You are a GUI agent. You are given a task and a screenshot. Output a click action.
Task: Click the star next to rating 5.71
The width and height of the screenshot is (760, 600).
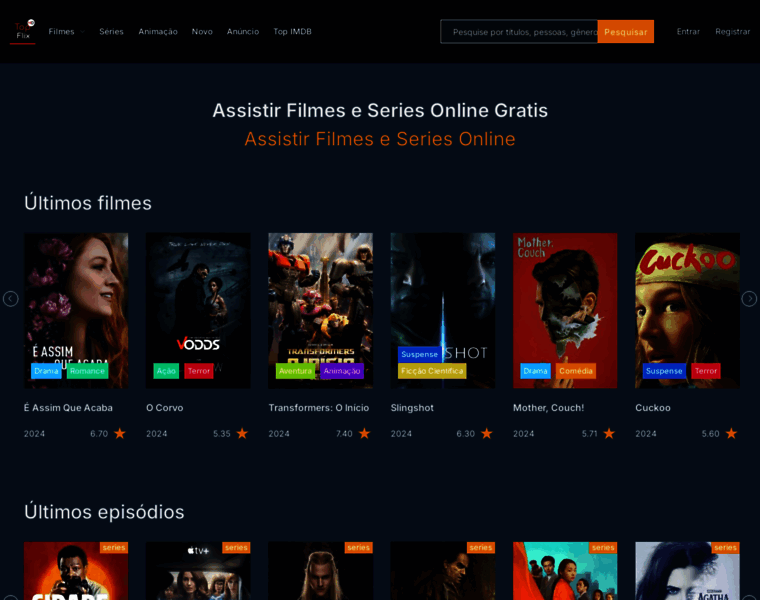click(x=609, y=433)
